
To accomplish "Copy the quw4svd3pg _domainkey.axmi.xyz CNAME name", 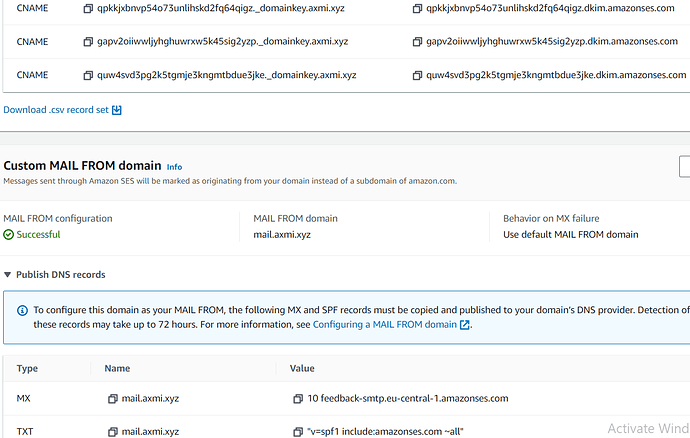I will click(x=88, y=75).
